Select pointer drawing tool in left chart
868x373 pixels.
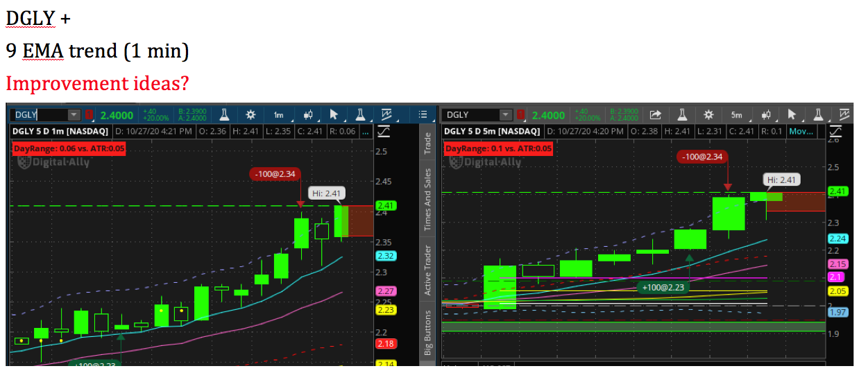point(334,115)
